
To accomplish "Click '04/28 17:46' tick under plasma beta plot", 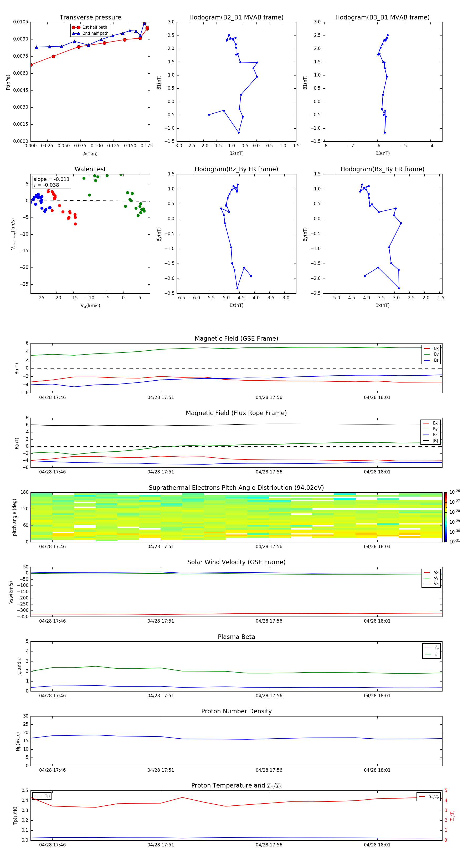I will coord(52,696).
